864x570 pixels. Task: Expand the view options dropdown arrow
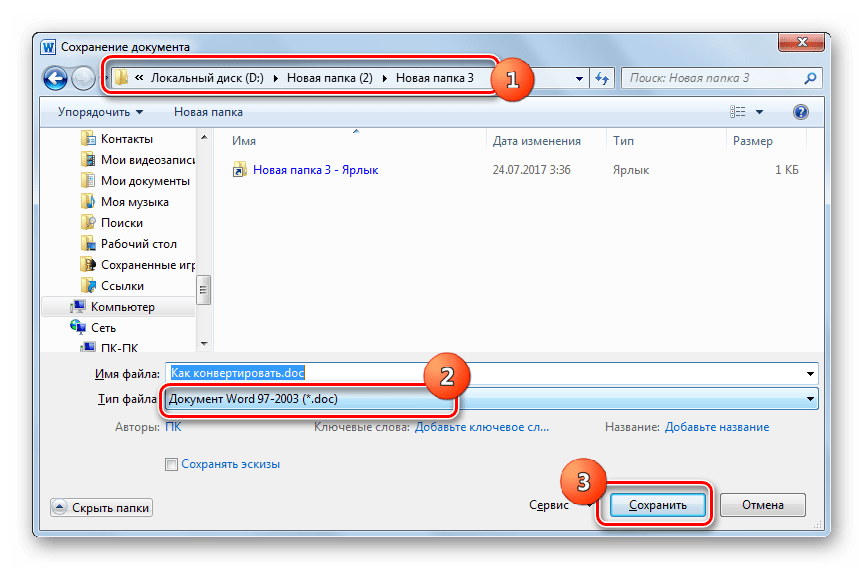click(x=759, y=112)
